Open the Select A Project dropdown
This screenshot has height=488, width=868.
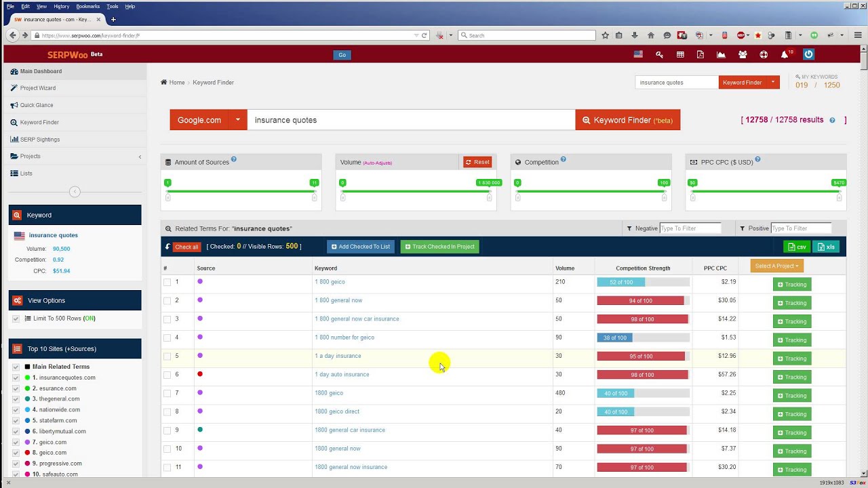coord(776,266)
